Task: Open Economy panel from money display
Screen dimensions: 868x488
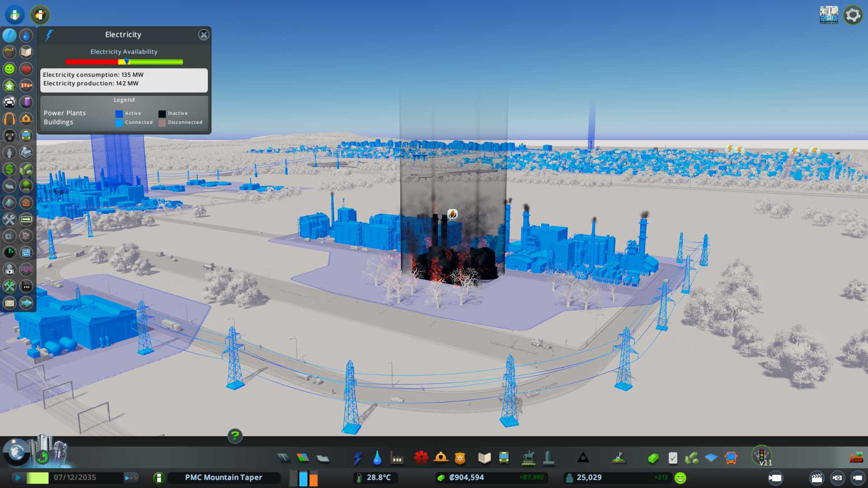Action: 466,478
